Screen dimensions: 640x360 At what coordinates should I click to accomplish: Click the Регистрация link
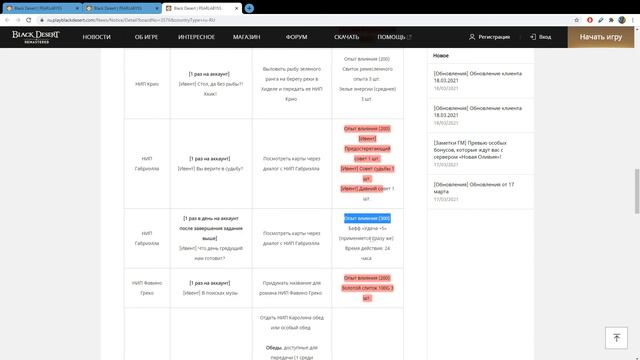[489, 37]
